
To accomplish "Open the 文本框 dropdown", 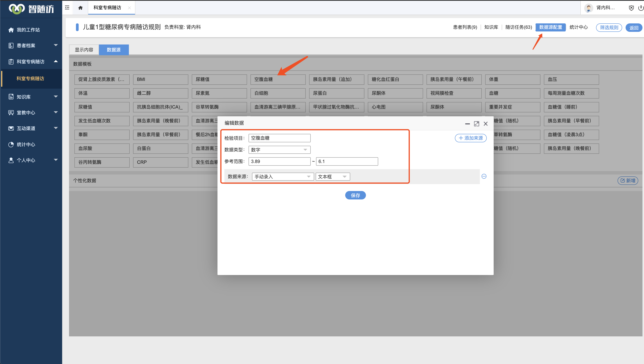I will tap(333, 177).
